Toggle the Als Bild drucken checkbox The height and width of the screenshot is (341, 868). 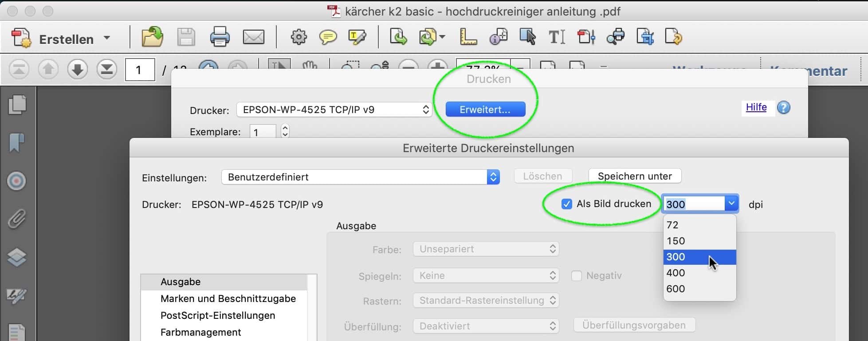(x=566, y=204)
